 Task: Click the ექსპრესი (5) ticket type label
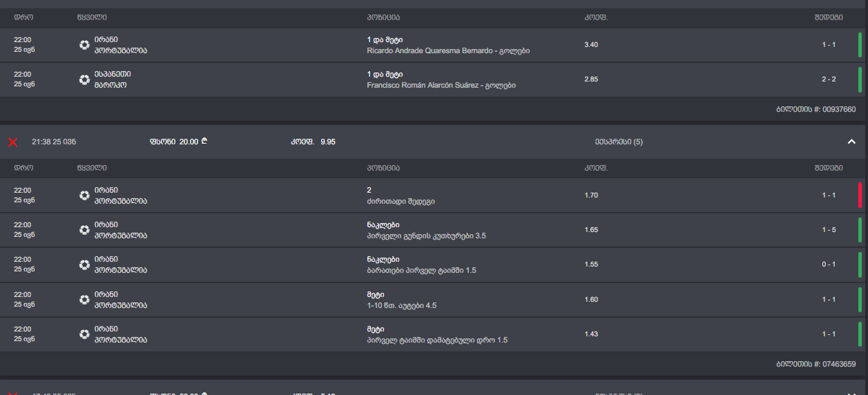619,142
